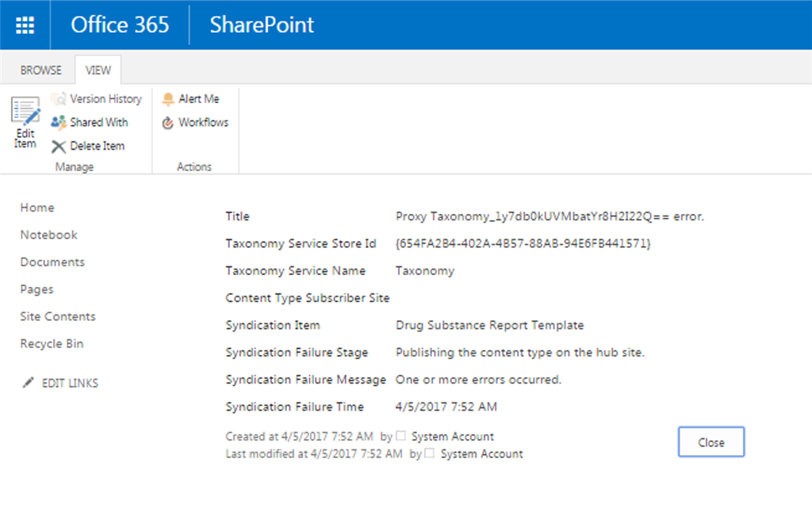
Task: Select the VIEW ribbon tab
Action: (98, 71)
